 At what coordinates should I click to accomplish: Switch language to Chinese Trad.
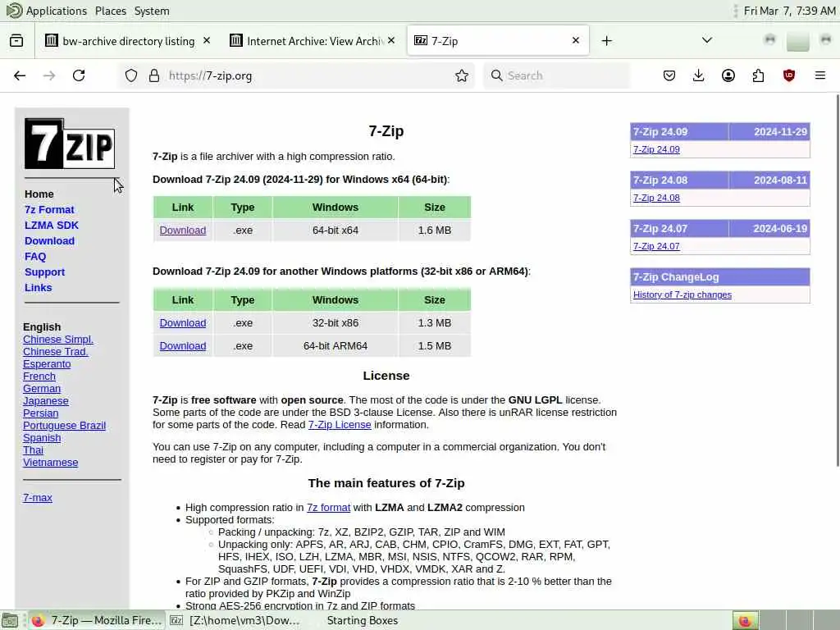[55, 351]
